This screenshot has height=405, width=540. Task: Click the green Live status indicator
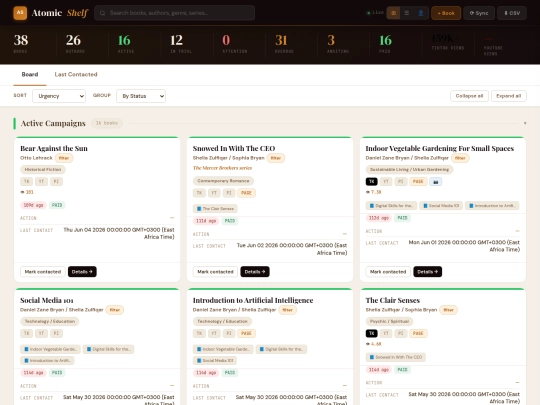(375, 13)
